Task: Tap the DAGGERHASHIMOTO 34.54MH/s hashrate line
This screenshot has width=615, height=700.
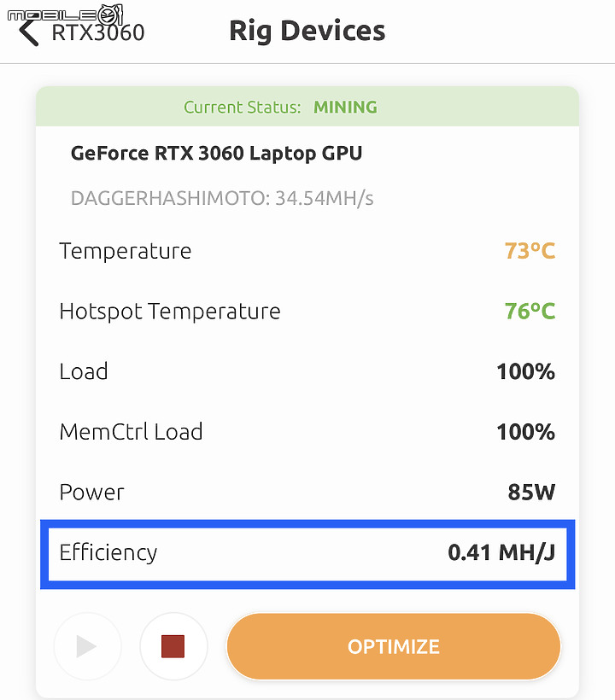Action: click(222, 198)
